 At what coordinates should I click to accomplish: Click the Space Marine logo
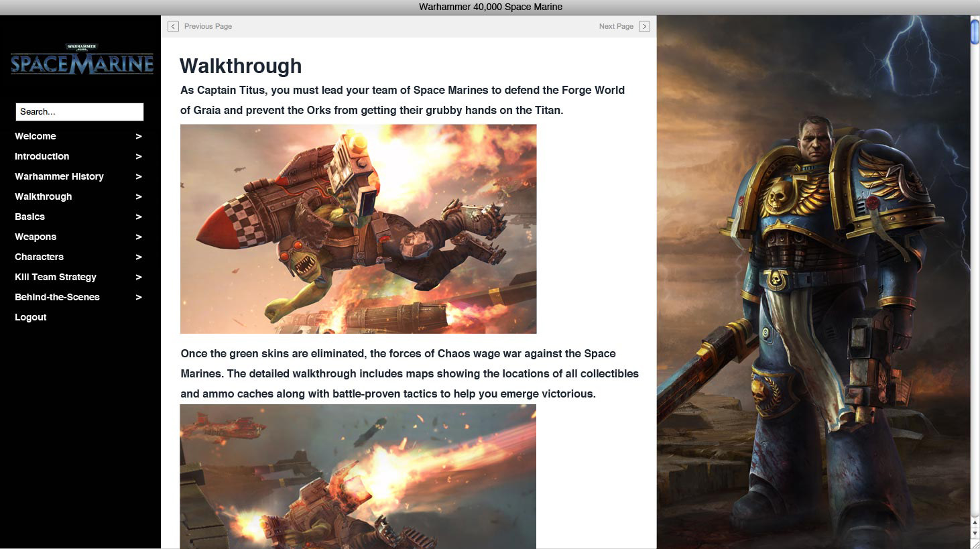tap(82, 60)
